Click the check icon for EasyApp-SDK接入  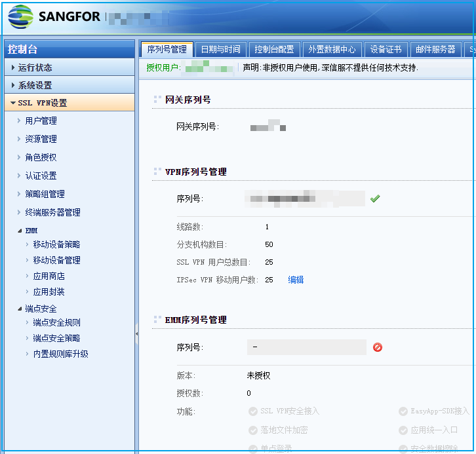pyautogui.click(x=403, y=411)
